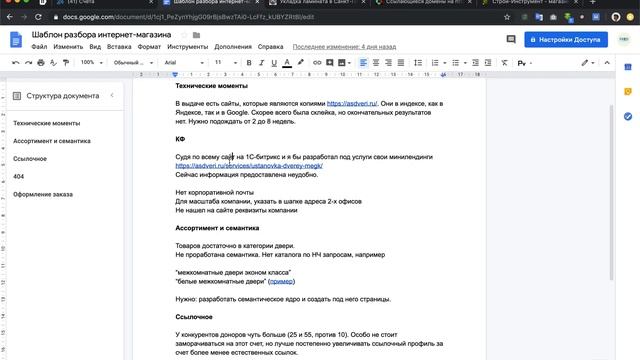Jump to Ссылочное in outline

coord(30,159)
